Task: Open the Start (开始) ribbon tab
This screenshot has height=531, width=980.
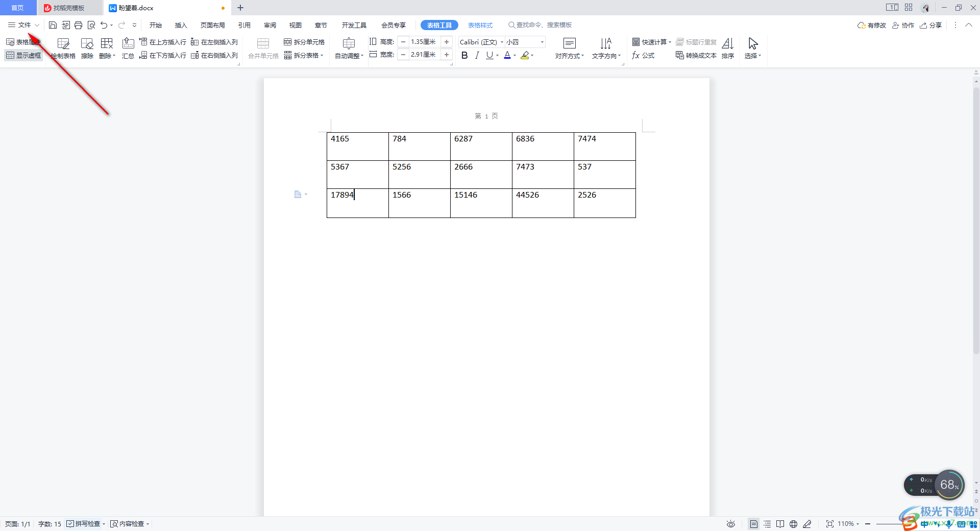Action: pyautogui.click(x=156, y=25)
